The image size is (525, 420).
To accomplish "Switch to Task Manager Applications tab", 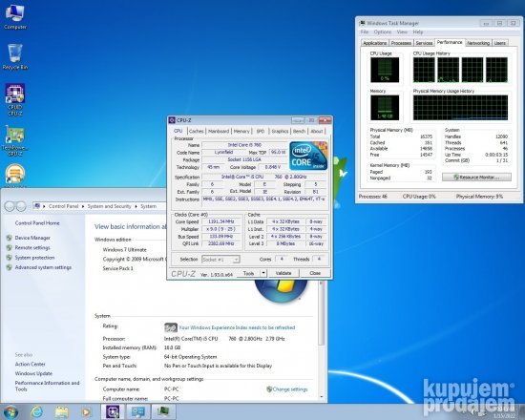I will [x=375, y=43].
